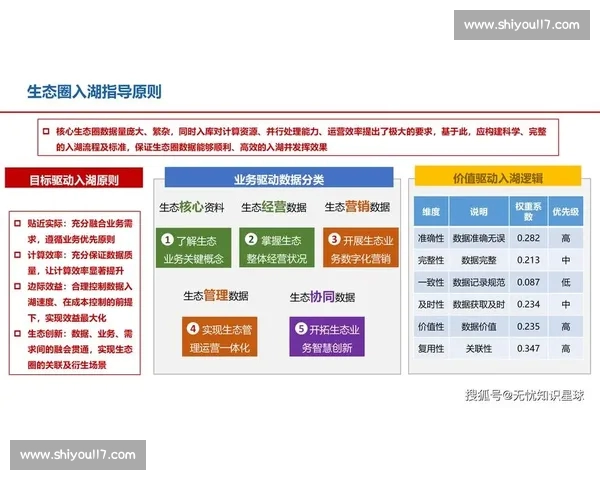Image resolution: width=600 pixels, height=480 pixels.
Task: Select the purple 开拓生态业务智慧创新 box
Action: click(x=327, y=337)
